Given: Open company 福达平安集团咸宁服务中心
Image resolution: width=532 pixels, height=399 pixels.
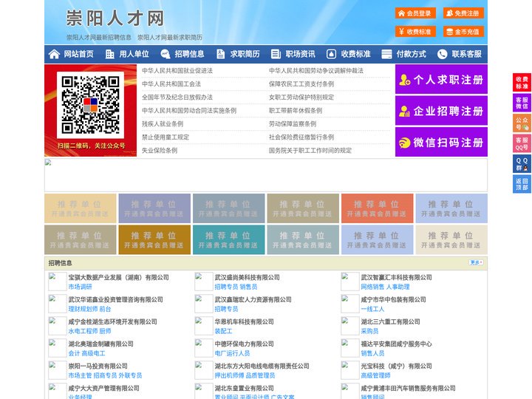Looking at the screenshot, I should coord(396,344).
